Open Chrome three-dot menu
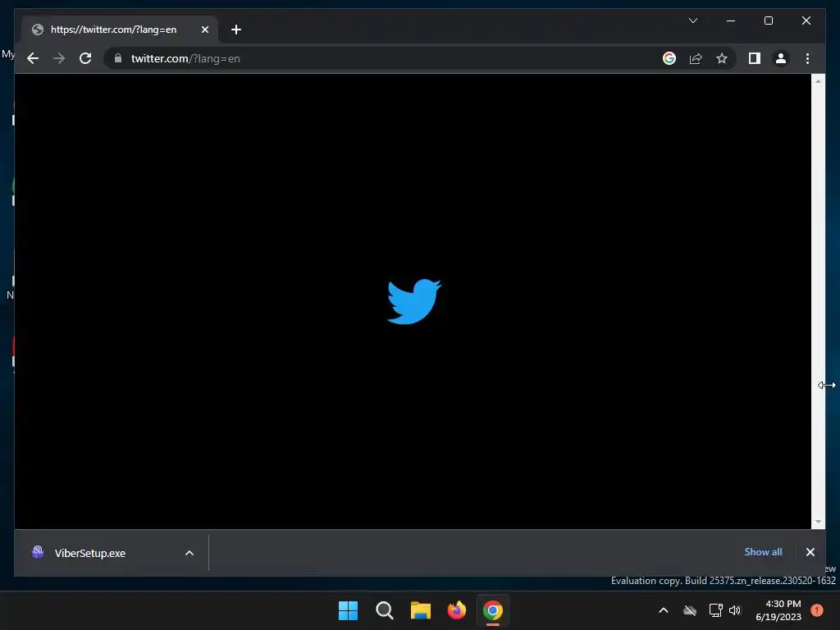The width and height of the screenshot is (840, 630). pos(807,58)
